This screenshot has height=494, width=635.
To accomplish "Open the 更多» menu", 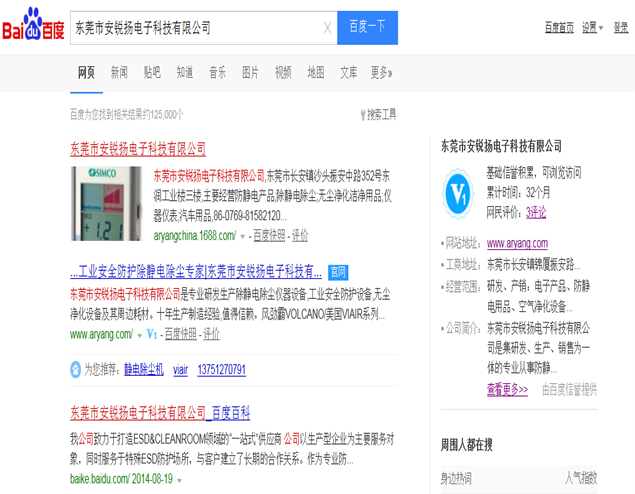I will tap(381, 73).
